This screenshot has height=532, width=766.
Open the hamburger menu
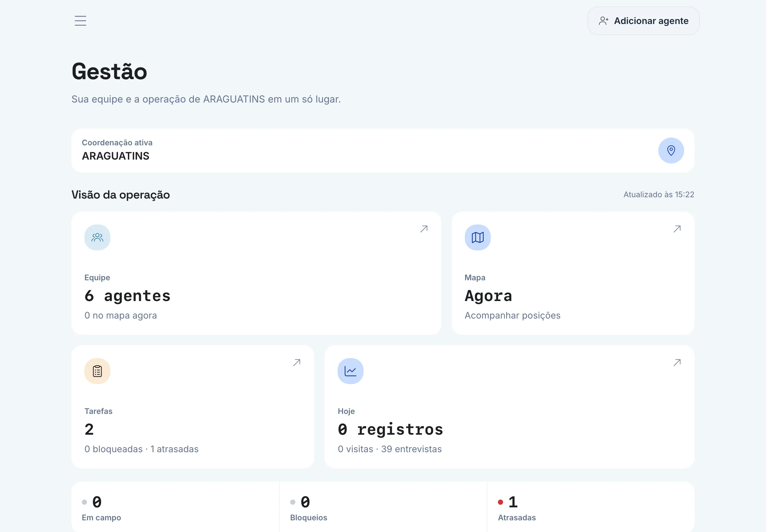pos(80,21)
